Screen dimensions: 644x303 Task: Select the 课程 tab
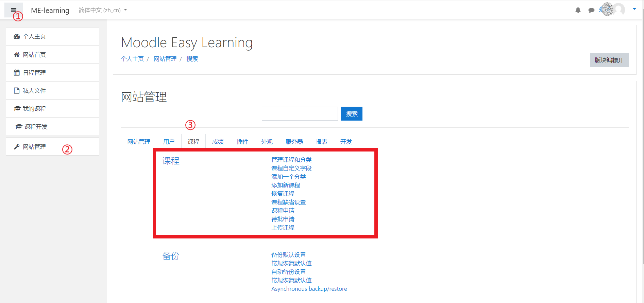click(x=193, y=142)
